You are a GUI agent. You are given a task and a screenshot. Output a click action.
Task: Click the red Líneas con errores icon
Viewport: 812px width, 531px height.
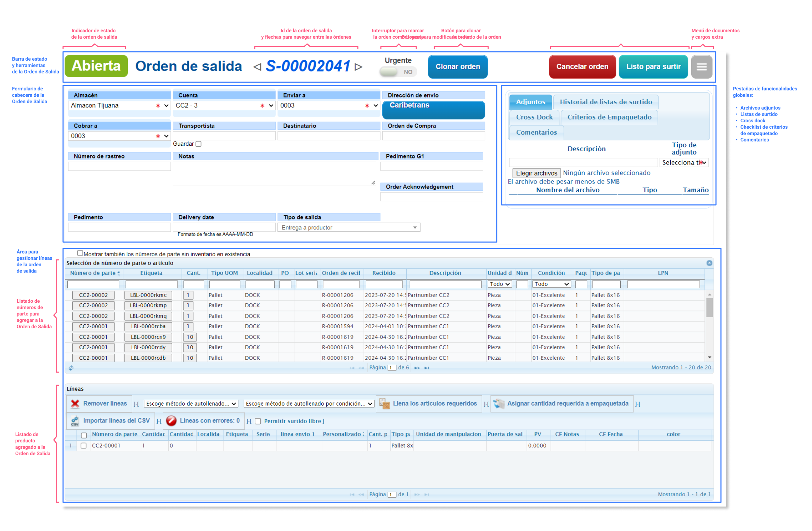(x=171, y=421)
